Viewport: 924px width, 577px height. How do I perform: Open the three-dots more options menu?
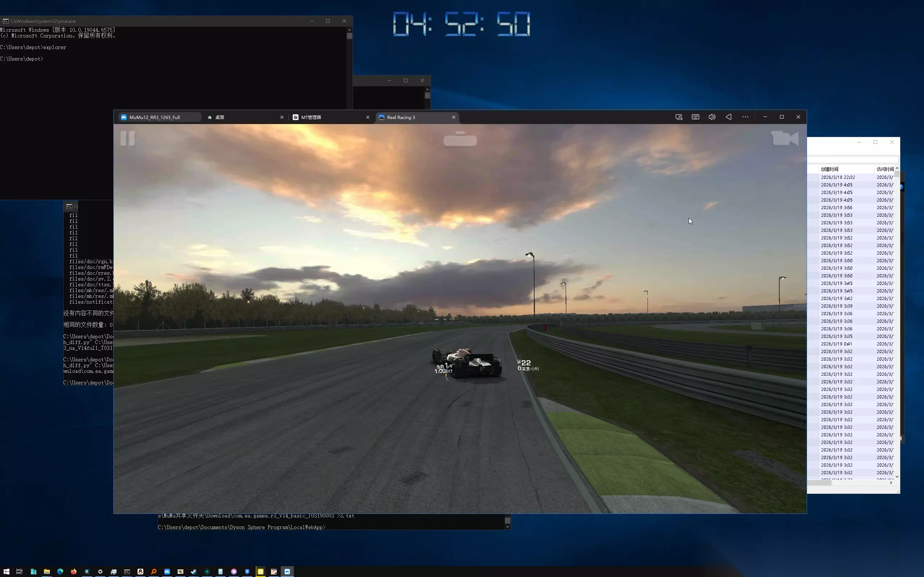point(745,117)
